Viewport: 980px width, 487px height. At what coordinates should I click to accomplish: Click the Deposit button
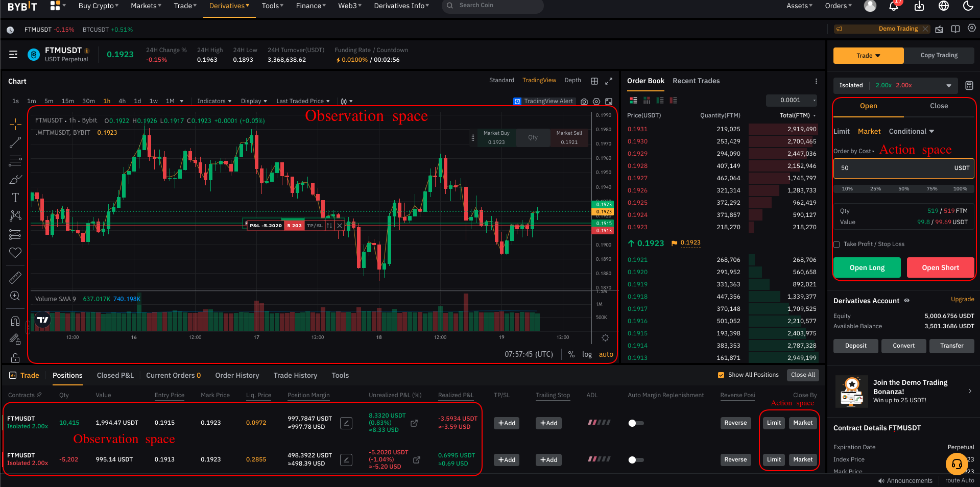(855, 346)
